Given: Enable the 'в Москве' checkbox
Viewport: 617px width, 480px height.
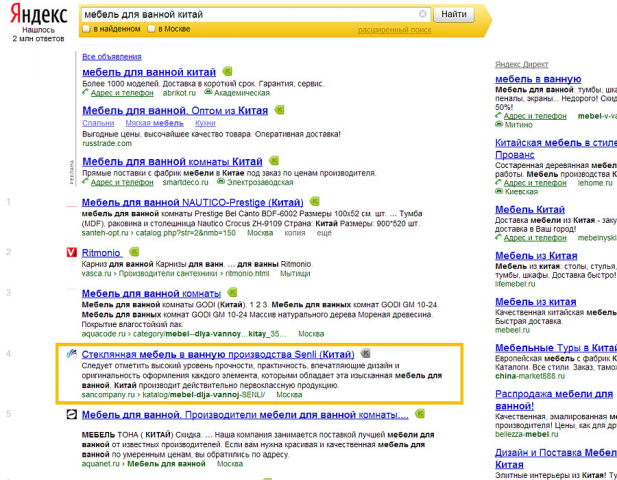Looking at the screenshot, I should click(x=151, y=29).
